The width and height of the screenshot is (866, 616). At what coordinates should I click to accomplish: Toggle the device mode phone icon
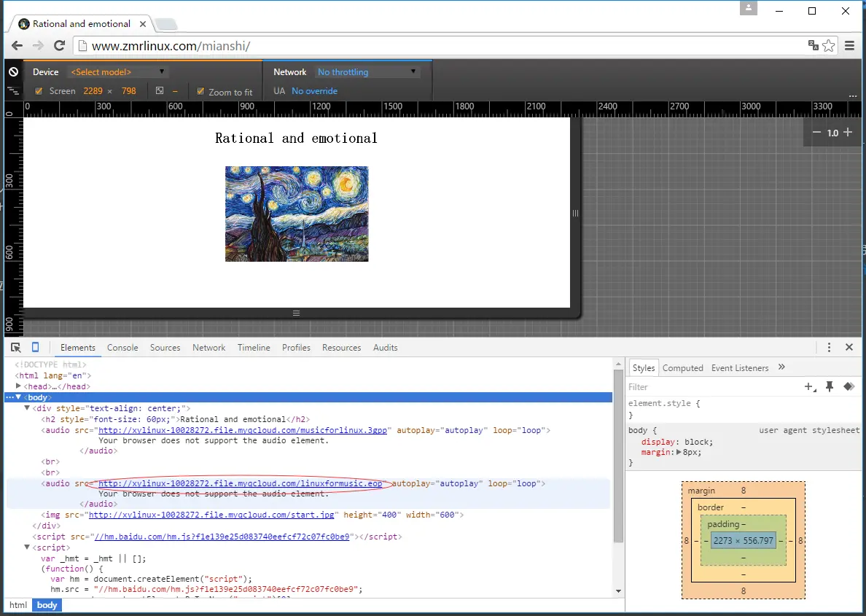(35, 347)
